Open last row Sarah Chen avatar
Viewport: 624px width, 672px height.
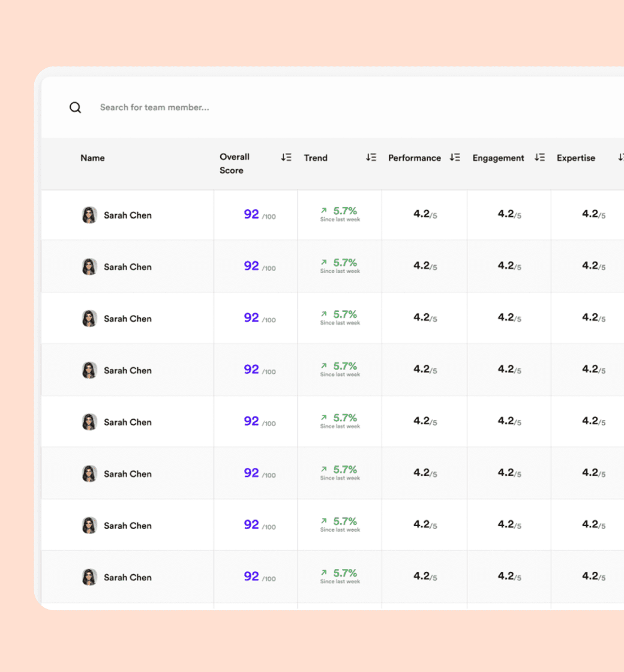tap(89, 577)
